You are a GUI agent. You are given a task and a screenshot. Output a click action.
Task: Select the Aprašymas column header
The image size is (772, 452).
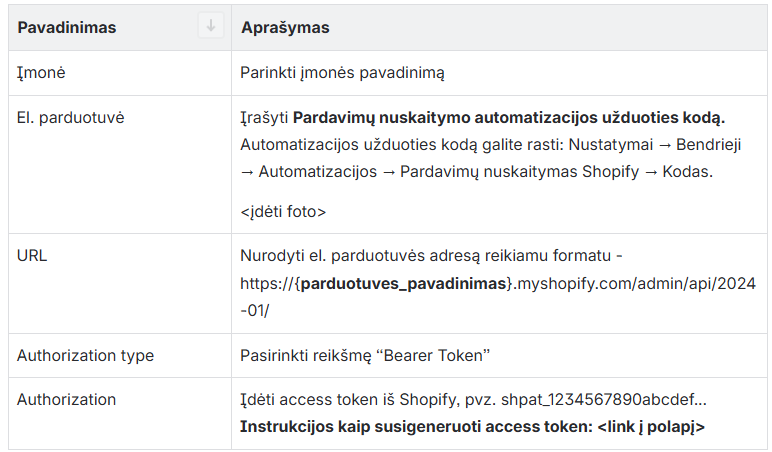tap(285, 28)
